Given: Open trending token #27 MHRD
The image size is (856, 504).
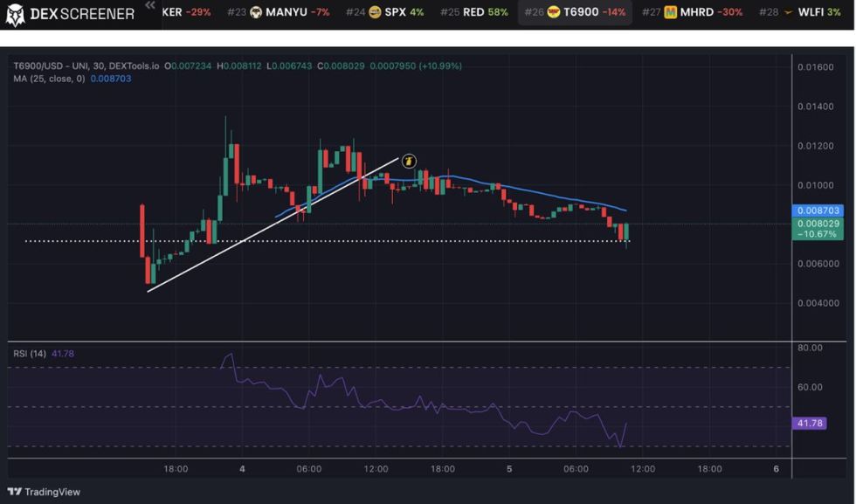Looking at the screenshot, I should click(692, 12).
